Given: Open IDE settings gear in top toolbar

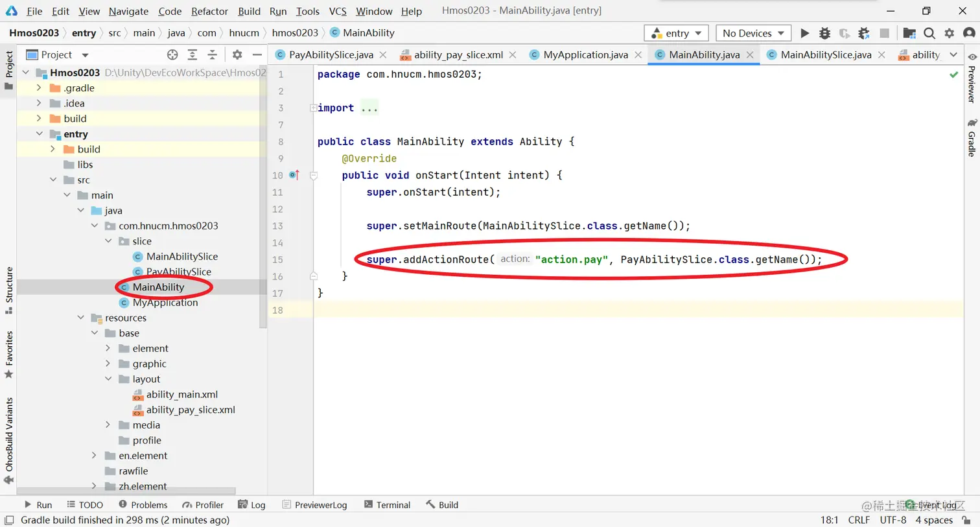Looking at the screenshot, I should [950, 33].
